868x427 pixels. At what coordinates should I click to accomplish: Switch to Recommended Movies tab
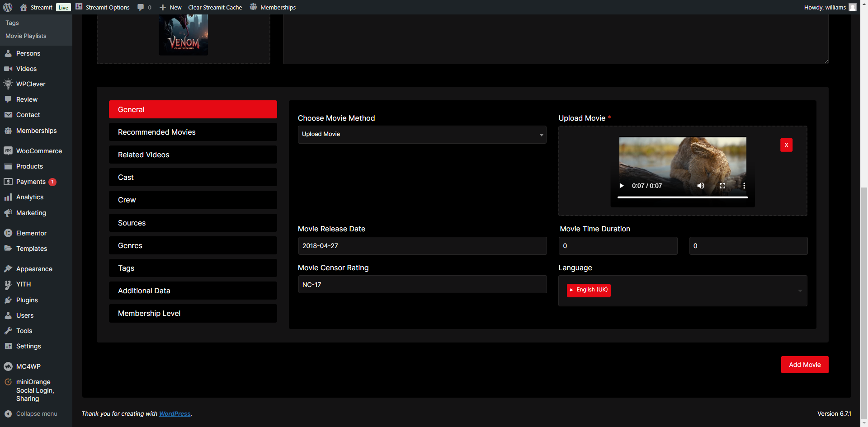pos(193,132)
